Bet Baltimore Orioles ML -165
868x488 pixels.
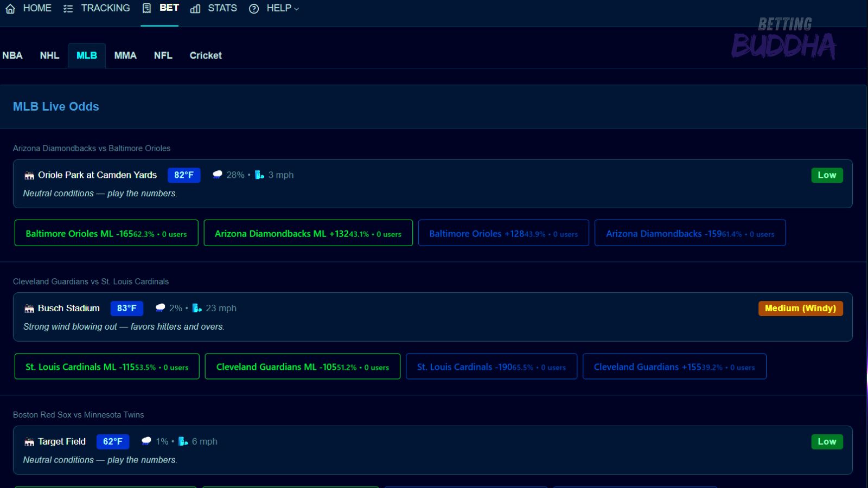click(106, 233)
